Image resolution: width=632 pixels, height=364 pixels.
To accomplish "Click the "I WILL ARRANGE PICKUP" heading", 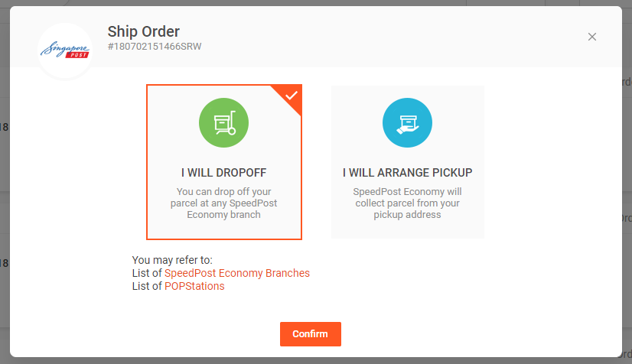I will point(407,173).
